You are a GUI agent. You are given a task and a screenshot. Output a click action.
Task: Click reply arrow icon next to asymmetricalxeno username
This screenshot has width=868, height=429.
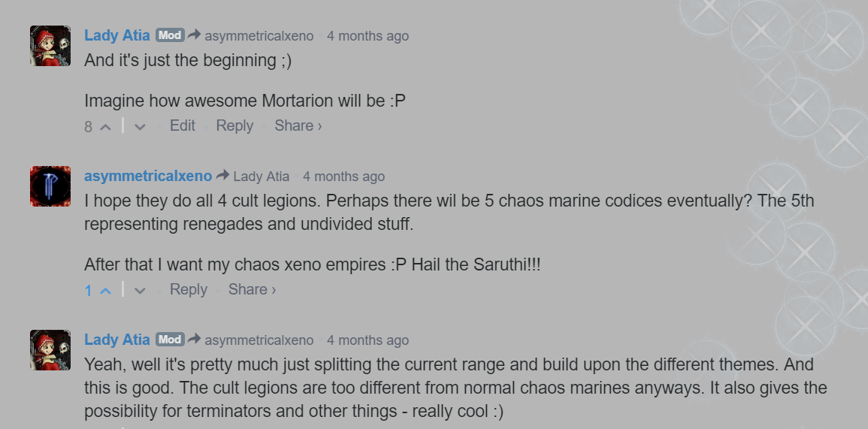(222, 176)
